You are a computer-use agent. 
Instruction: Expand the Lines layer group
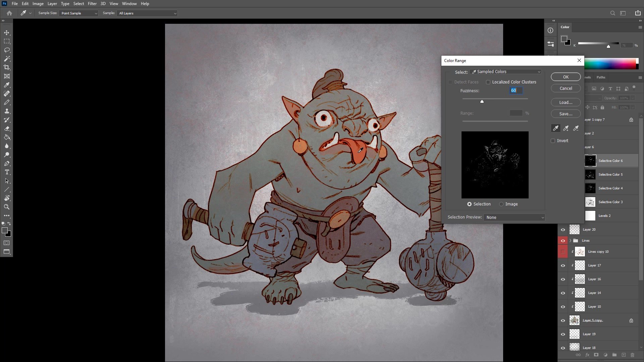pos(570,241)
